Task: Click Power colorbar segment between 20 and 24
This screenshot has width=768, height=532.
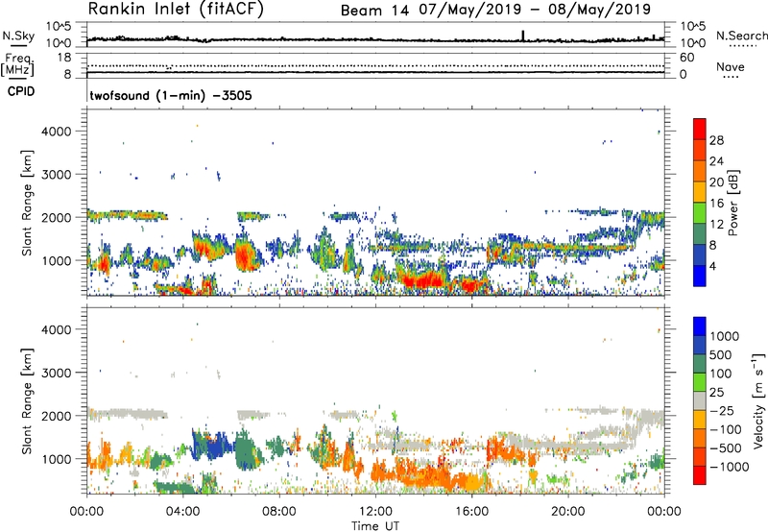Action: pyautogui.click(x=700, y=171)
